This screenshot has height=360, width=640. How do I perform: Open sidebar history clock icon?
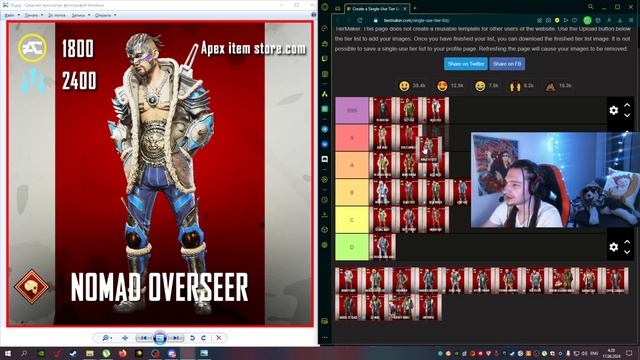(325, 200)
